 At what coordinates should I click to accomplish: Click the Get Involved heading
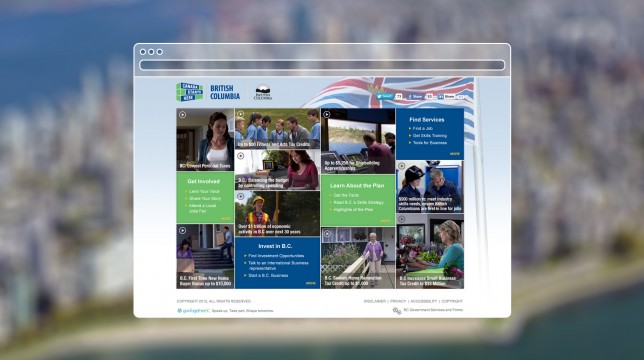pos(204,181)
